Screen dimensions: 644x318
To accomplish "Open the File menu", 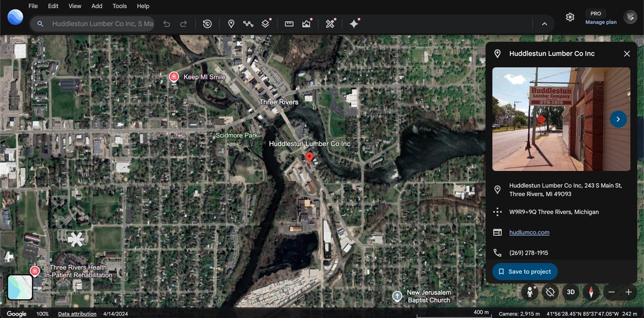I will 33,6.
